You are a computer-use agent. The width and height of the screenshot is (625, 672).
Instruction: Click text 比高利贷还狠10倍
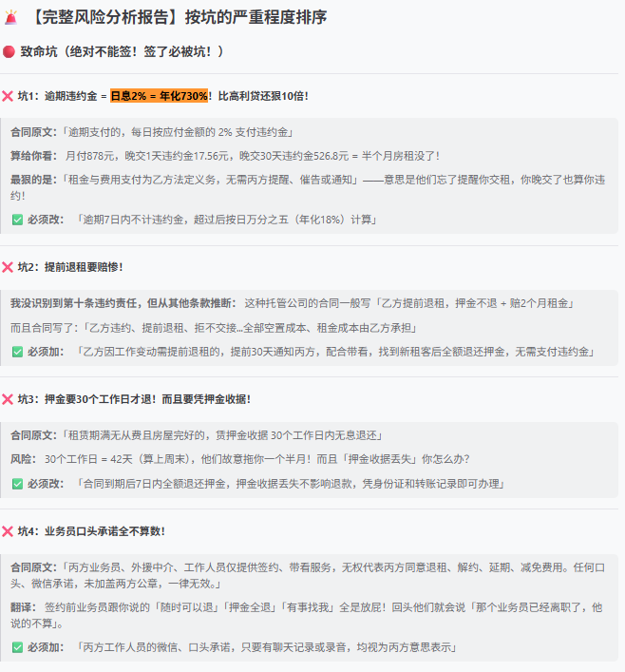[263, 96]
